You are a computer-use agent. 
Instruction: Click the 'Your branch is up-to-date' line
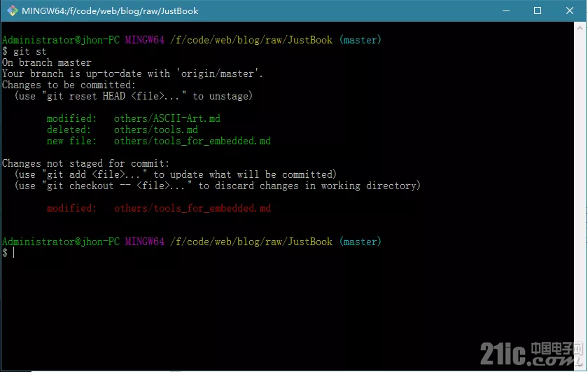click(132, 74)
